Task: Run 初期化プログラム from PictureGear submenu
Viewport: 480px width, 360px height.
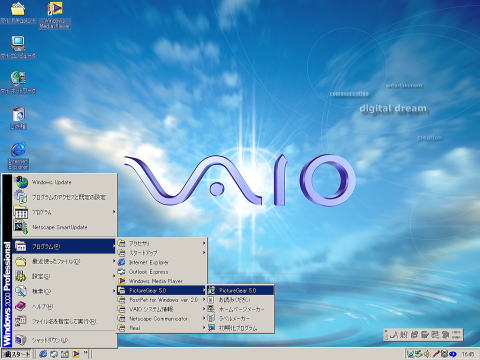Action: [240, 328]
